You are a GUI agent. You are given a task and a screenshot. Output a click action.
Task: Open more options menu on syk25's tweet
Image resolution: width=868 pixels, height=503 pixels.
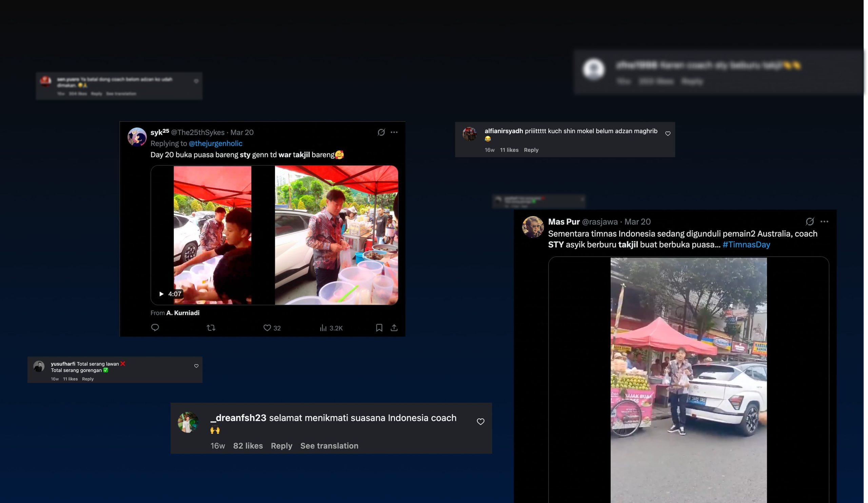pos(394,132)
